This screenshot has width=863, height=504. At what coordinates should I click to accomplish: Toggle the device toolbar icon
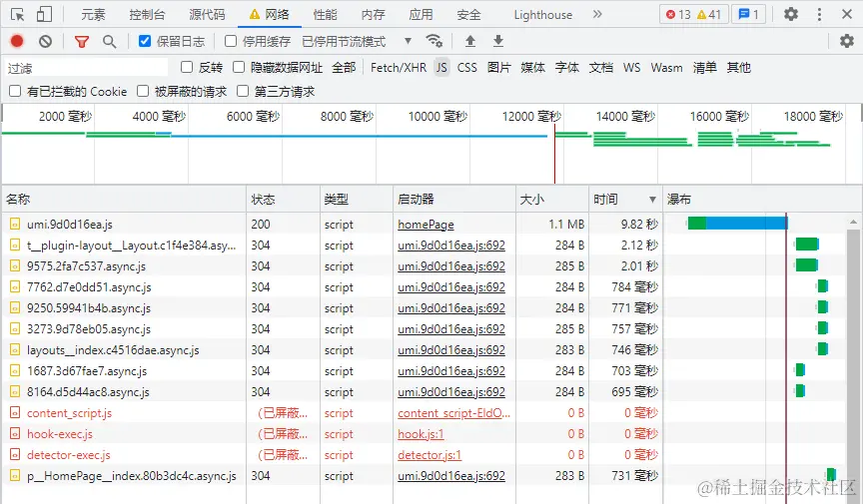point(44,15)
